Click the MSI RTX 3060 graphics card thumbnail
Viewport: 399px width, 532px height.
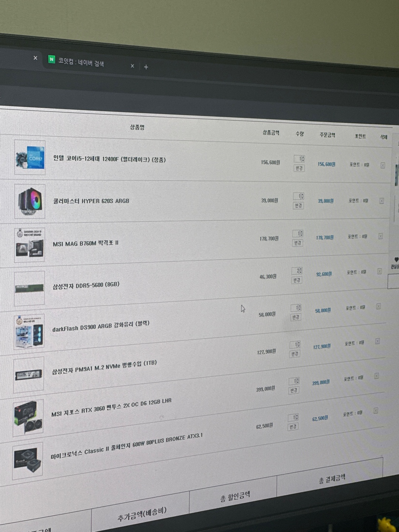point(28,417)
